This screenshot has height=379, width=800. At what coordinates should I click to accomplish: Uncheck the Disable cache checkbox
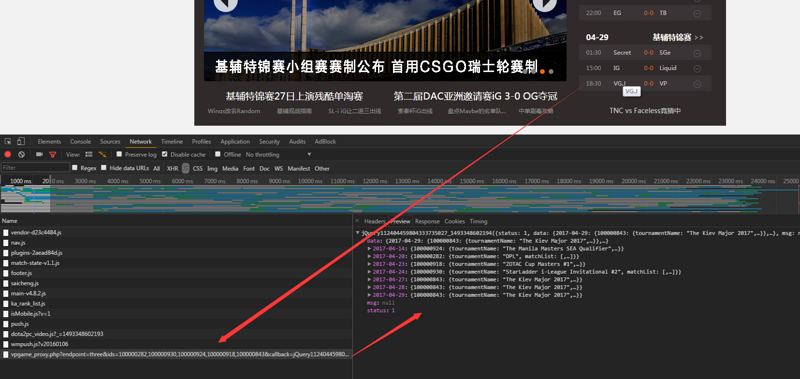(x=164, y=154)
